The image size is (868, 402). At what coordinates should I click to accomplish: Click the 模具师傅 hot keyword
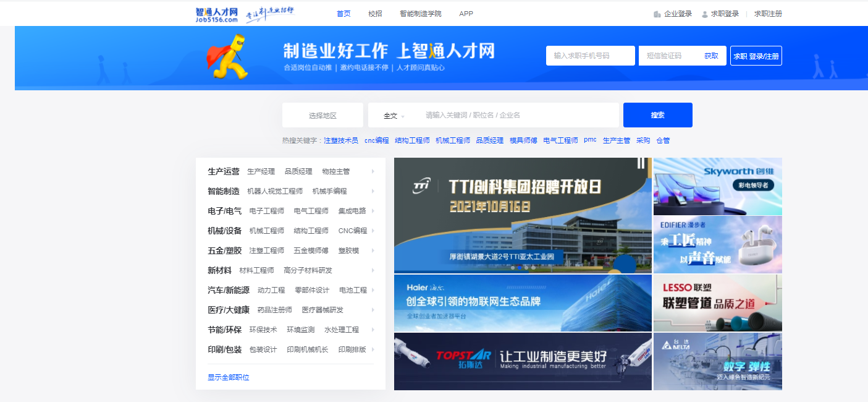coord(523,140)
